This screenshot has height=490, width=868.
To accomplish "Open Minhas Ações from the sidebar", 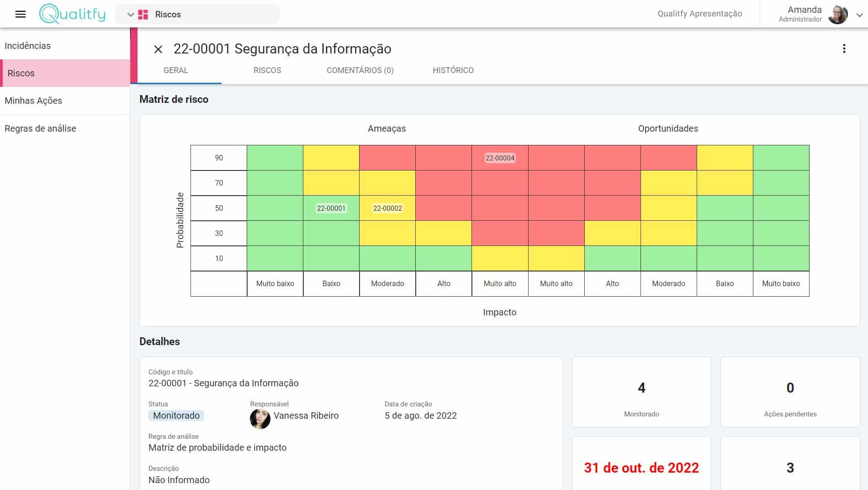I will (x=33, y=101).
